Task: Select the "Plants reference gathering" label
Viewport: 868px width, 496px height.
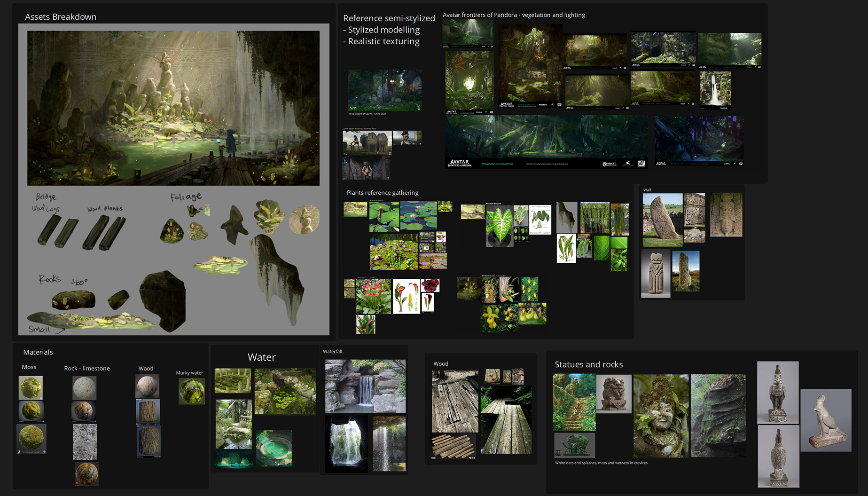Action: click(x=383, y=193)
